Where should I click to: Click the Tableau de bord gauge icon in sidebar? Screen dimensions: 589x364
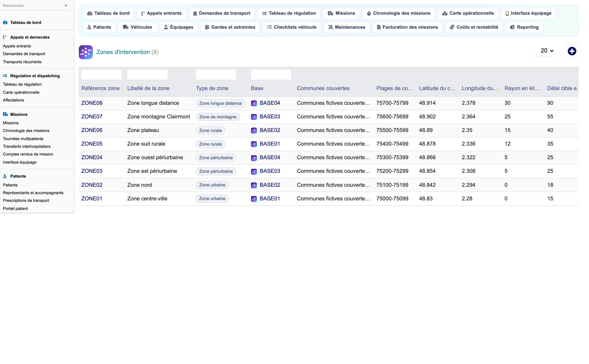pos(5,22)
